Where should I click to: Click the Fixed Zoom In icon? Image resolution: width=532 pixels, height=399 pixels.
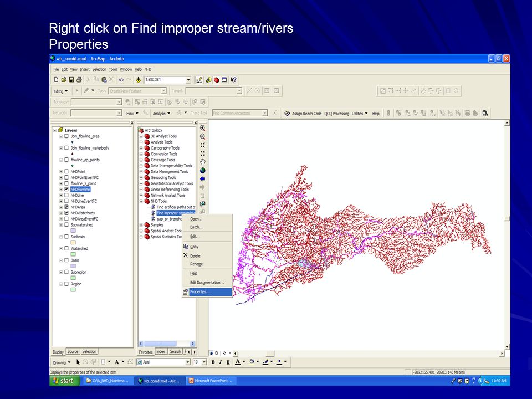pyautogui.click(x=203, y=145)
